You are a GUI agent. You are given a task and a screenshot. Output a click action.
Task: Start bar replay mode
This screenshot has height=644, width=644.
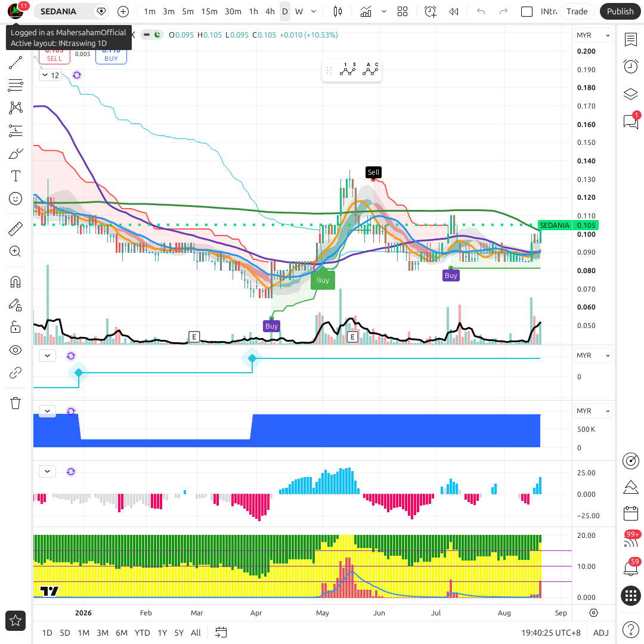(453, 11)
